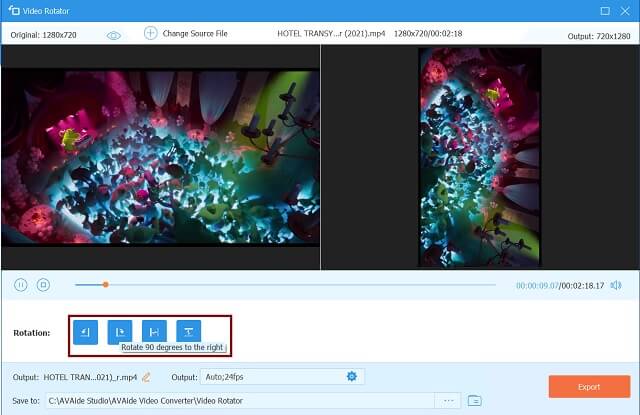Open output settings gear icon
Image resolution: width=640 pixels, height=415 pixels.
tap(351, 376)
